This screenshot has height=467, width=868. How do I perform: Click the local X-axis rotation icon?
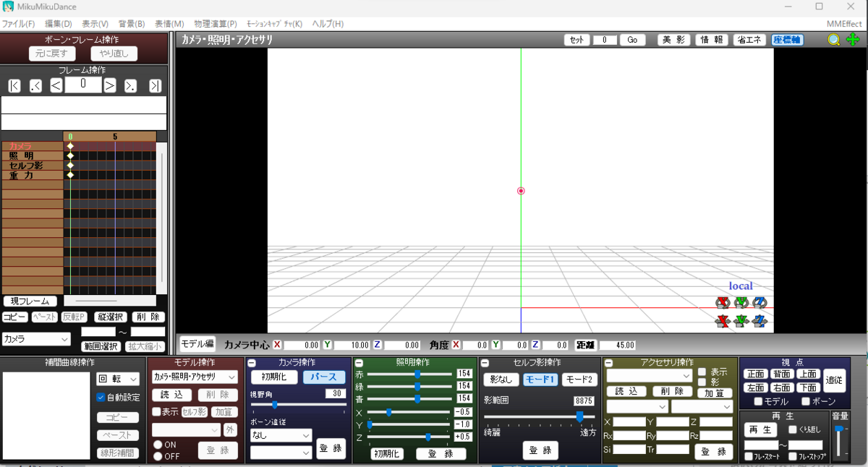pos(722,302)
